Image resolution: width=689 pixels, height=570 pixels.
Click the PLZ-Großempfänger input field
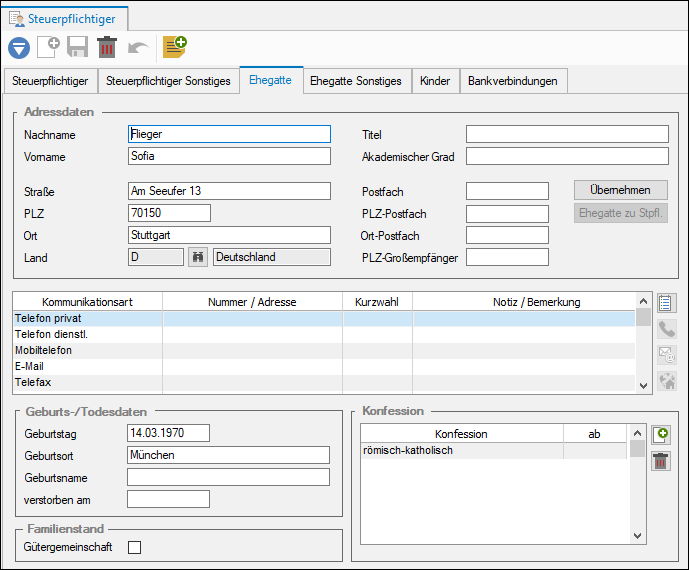coord(507,257)
